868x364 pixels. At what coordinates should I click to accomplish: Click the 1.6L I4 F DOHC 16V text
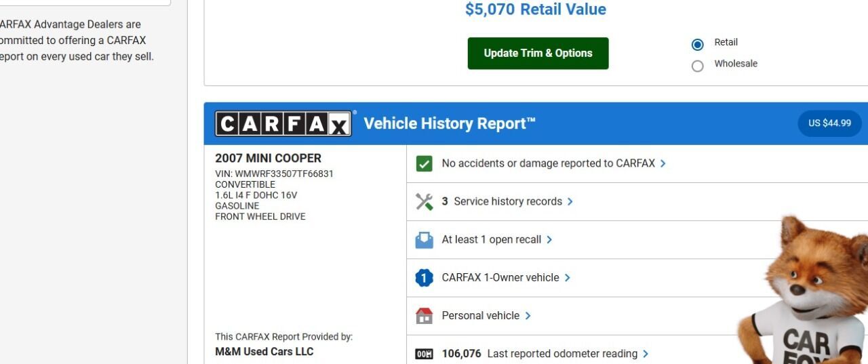click(256, 195)
